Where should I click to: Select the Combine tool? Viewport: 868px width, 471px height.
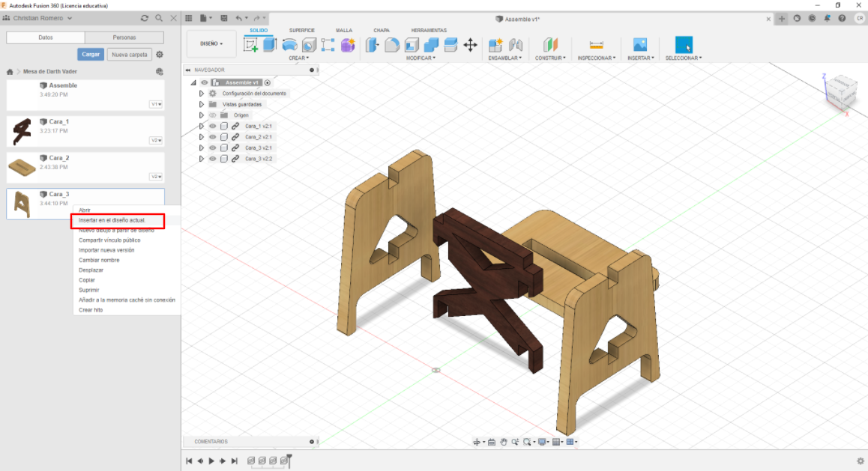coord(431,45)
